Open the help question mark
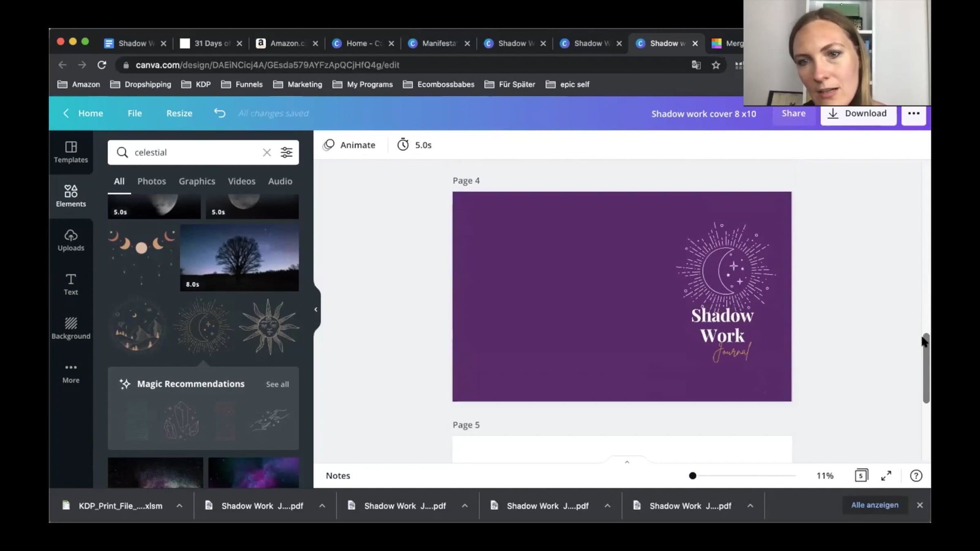The height and width of the screenshot is (551, 980). coord(916,475)
